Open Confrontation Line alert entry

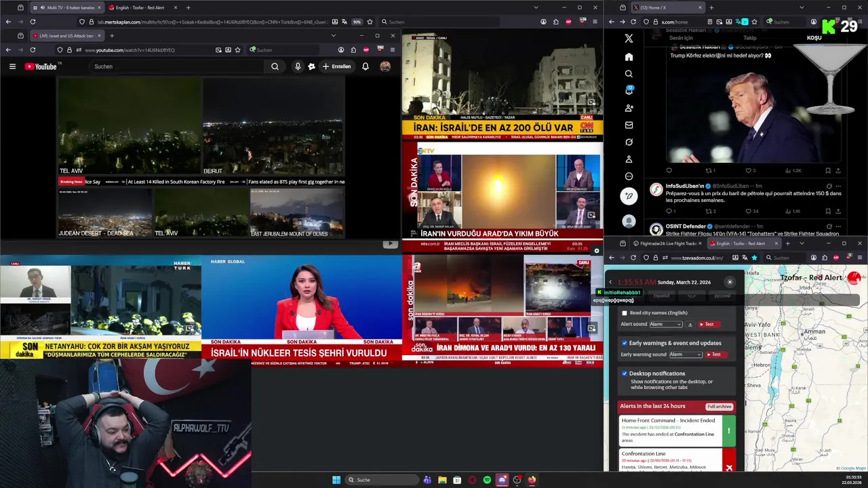pos(677,460)
